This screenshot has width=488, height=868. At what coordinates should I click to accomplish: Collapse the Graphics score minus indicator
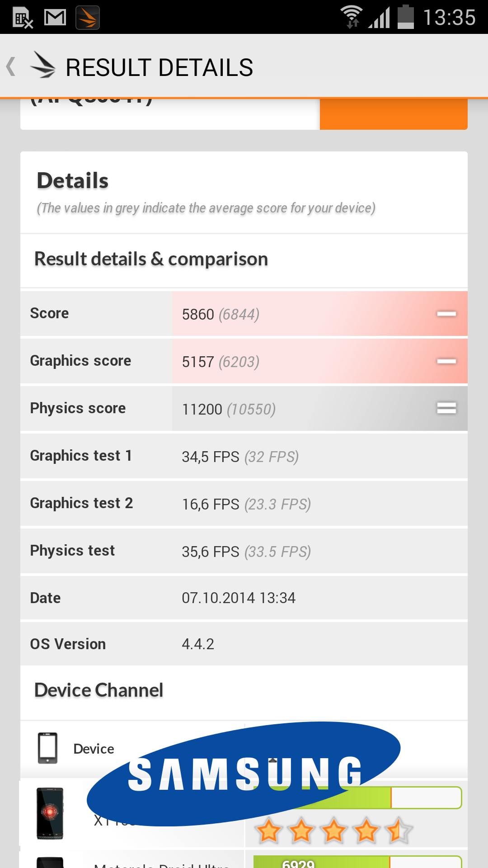click(446, 361)
